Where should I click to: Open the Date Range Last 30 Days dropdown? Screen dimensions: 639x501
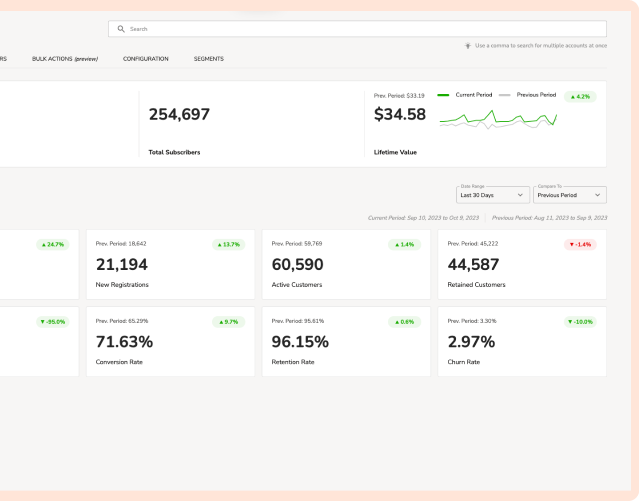point(493,195)
